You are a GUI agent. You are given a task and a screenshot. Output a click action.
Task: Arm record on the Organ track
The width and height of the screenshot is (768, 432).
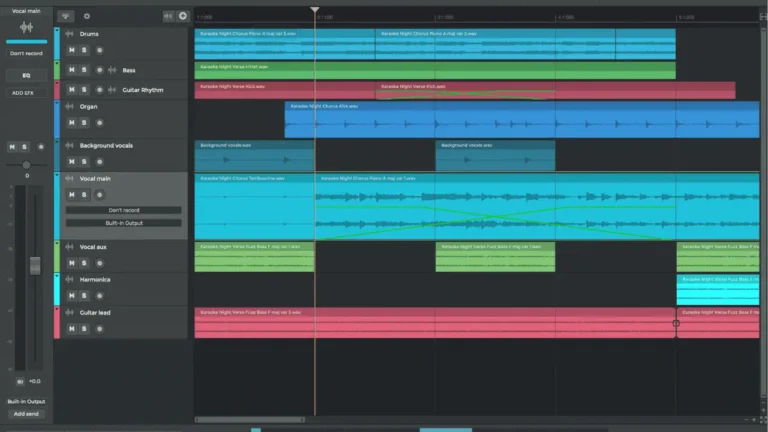point(99,122)
